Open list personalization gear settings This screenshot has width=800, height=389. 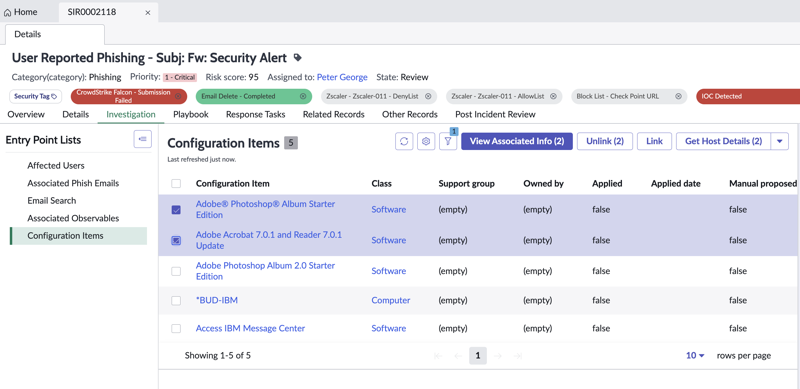click(x=426, y=141)
